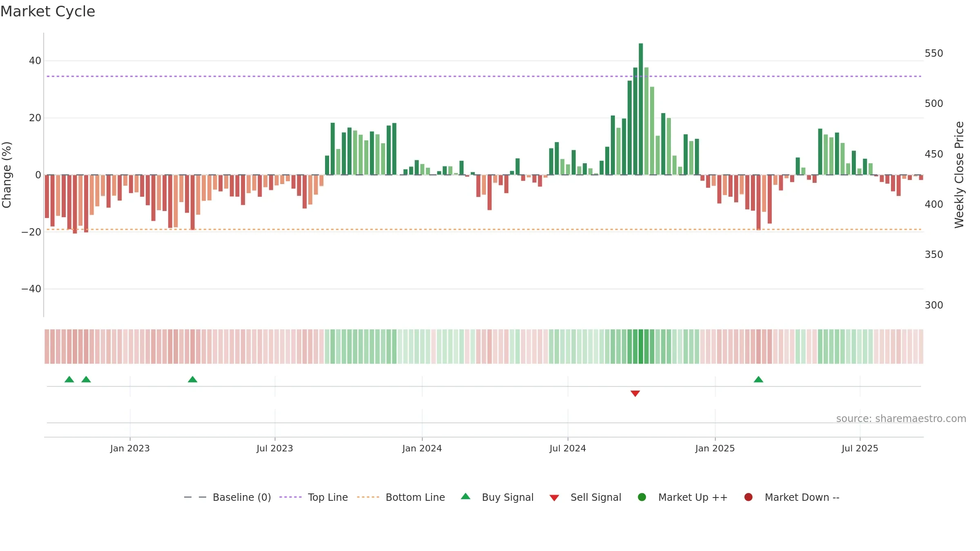Viewport: 980px width, 551px height.
Task: Toggle the Bottom Line legend entry
Action: [x=401, y=497]
